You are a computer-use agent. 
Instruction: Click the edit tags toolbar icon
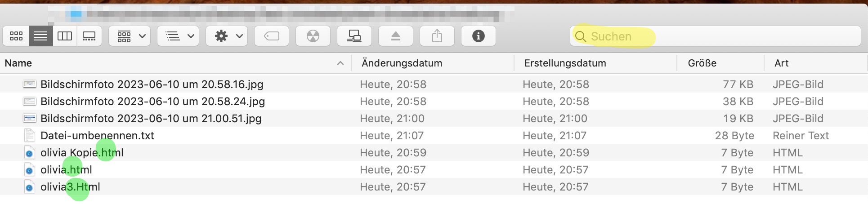272,36
